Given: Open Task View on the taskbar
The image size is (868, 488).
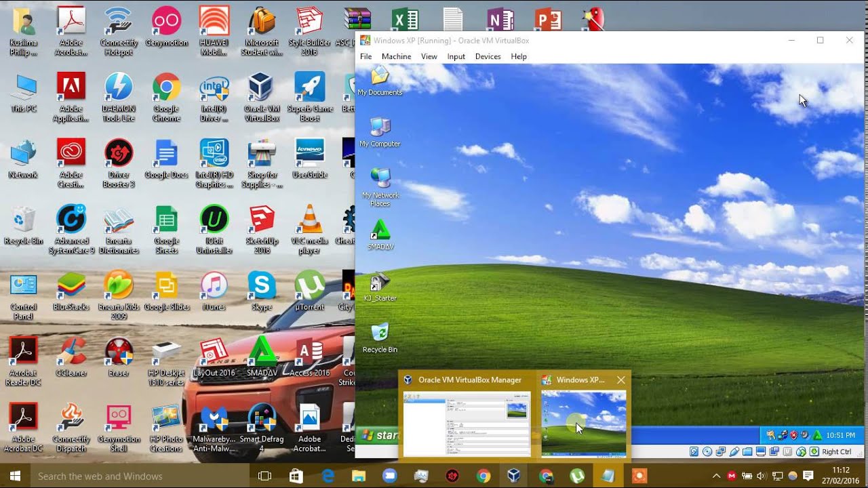Looking at the screenshot, I should pyautogui.click(x=264, y=476).
